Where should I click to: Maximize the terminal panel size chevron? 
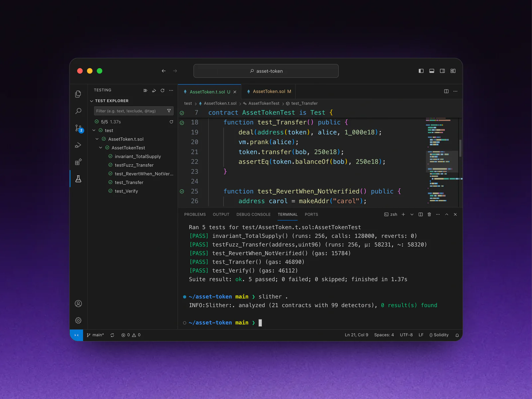447,214
